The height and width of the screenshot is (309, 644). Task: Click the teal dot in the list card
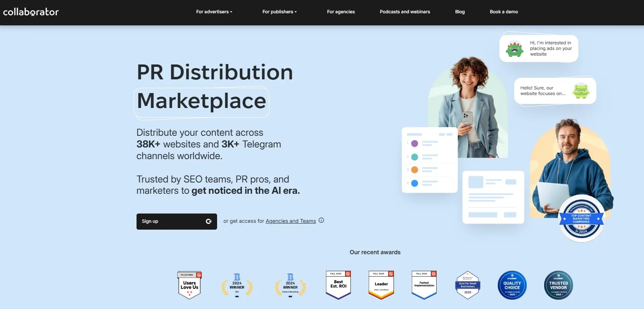tap(414, 157)
